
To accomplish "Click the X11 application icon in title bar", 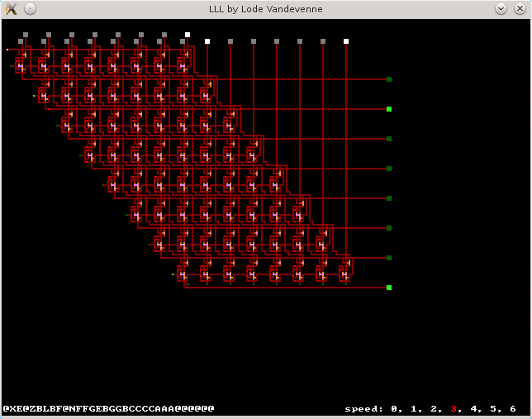I will tap(11, 9).
